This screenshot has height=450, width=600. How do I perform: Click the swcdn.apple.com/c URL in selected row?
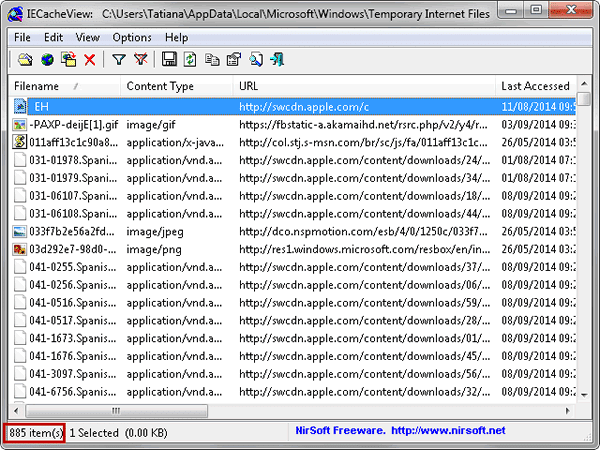point(304,107)
